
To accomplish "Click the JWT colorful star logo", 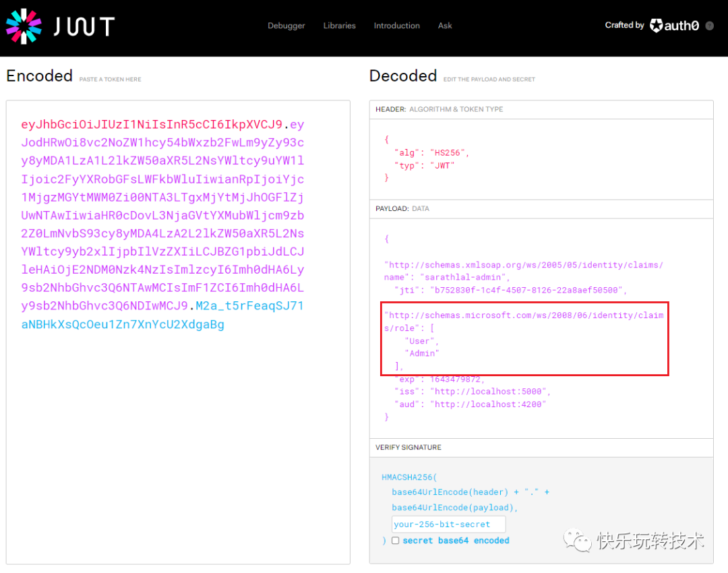I will pos(24,26).
